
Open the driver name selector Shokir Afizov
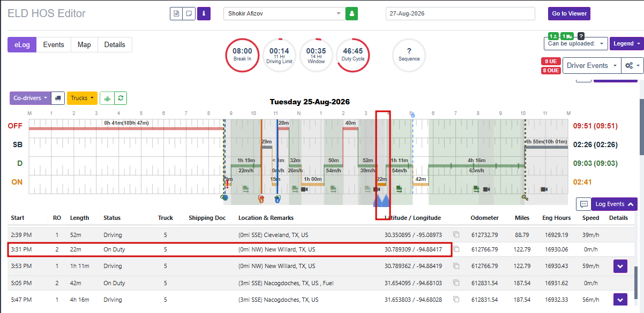[x=284, y=13]
